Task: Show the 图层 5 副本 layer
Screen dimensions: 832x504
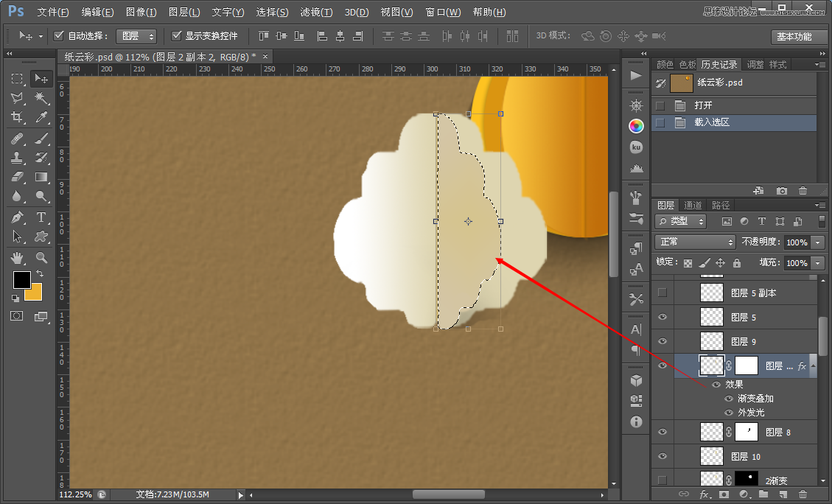Action: [663, 293]
